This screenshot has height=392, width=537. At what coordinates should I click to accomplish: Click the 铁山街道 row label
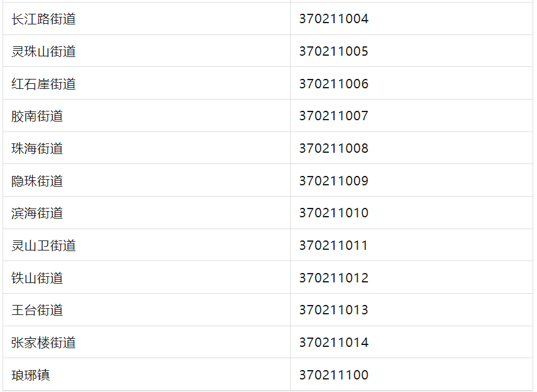(37, 278)
